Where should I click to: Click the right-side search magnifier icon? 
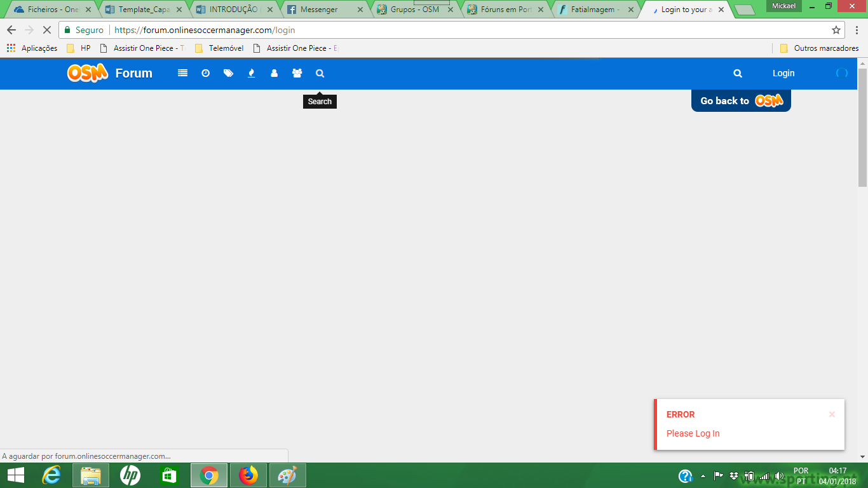tap(738, 73)
